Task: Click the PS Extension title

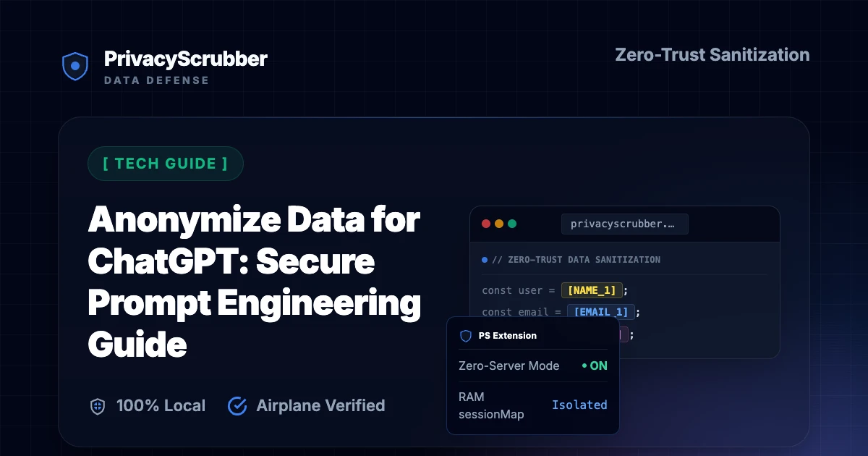Action: [x=508, y=336]
